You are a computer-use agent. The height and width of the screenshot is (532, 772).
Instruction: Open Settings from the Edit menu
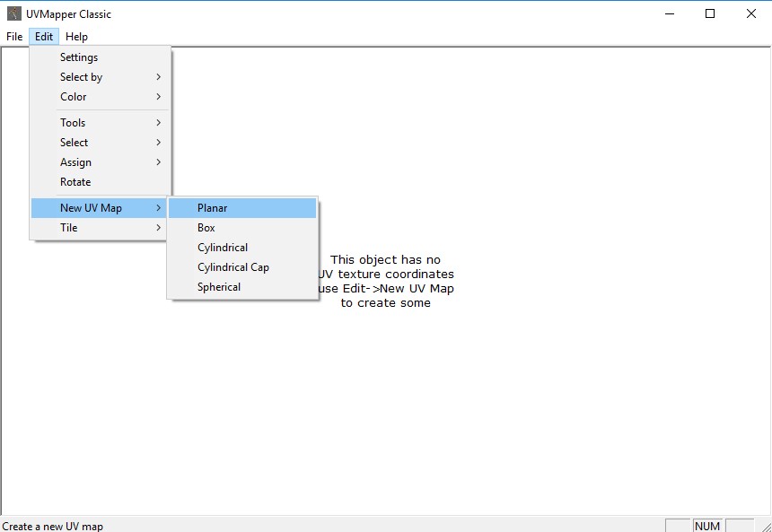[79, 57]
